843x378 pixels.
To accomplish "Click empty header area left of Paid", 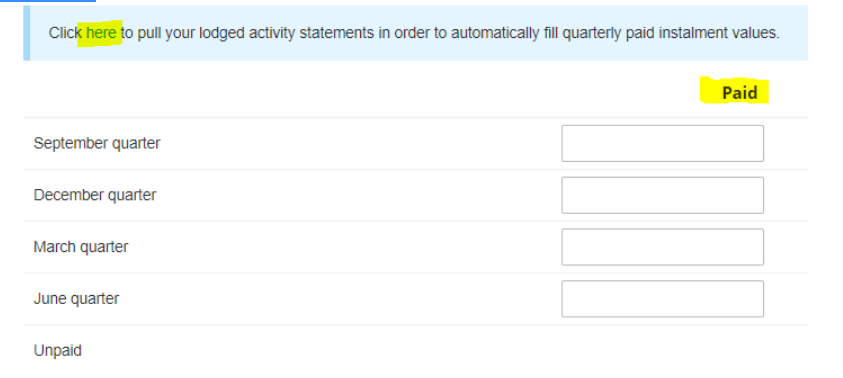I will [360, 92].
